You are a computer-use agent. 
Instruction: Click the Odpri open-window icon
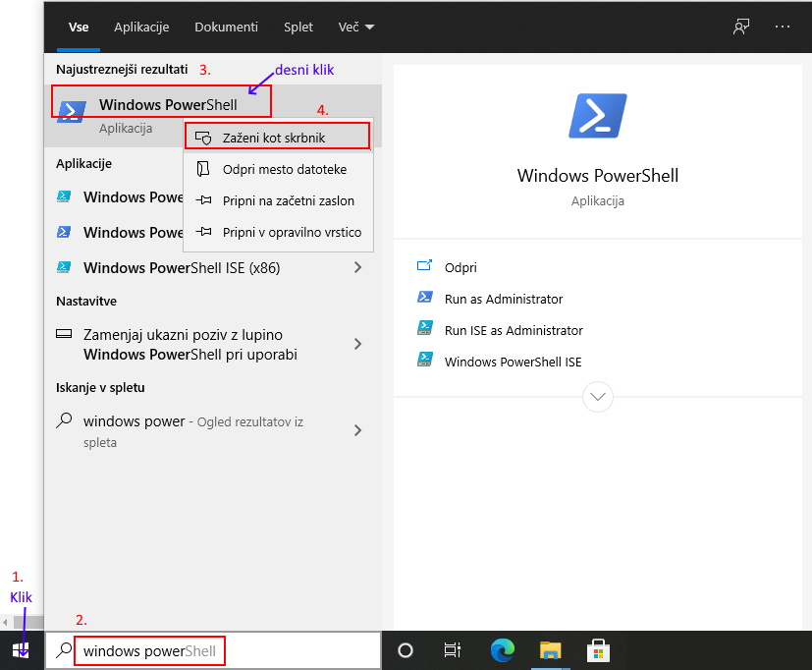424,266
